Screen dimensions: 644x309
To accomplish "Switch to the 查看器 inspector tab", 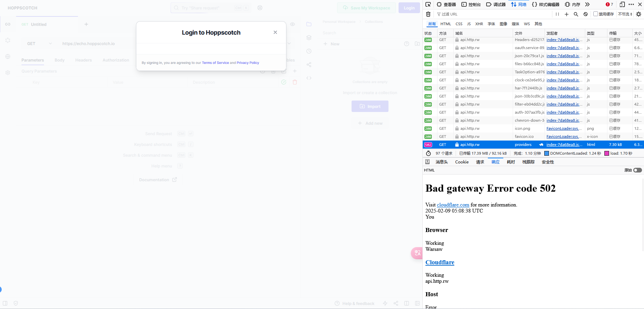I will tap(446, 4).
